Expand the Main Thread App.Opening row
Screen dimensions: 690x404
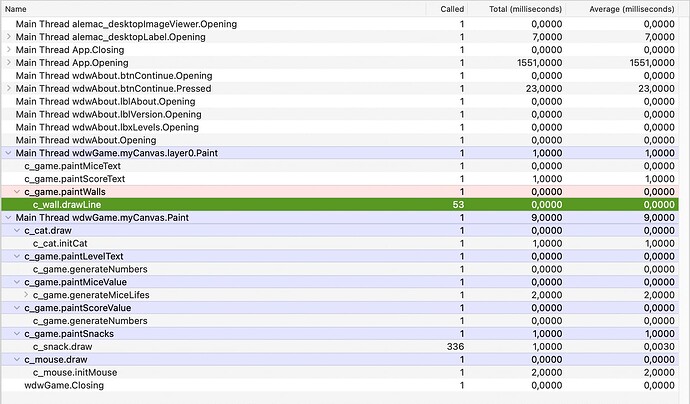pos(8,62)
